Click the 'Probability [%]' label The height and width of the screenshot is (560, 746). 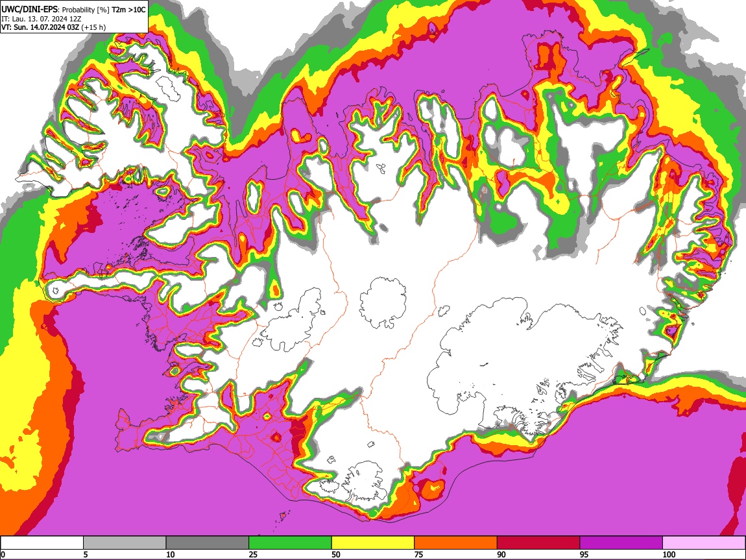(x=86, y=10)
